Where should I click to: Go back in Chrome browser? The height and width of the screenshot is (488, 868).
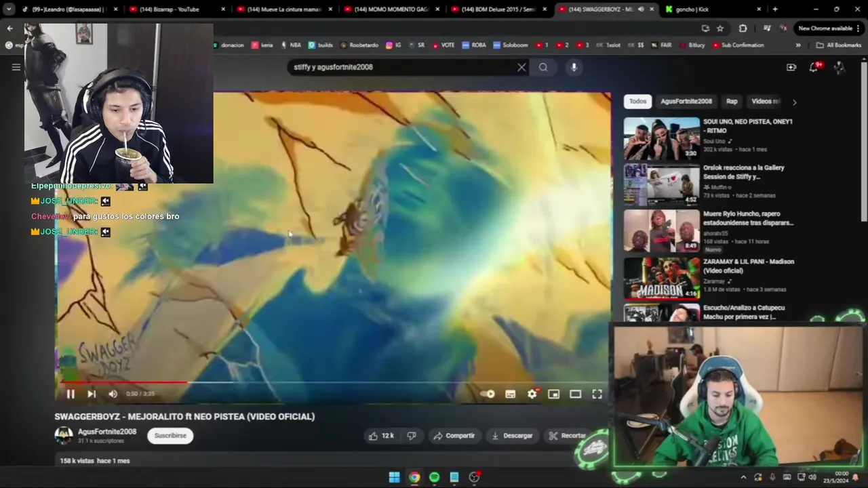click(x=9, y=28)
